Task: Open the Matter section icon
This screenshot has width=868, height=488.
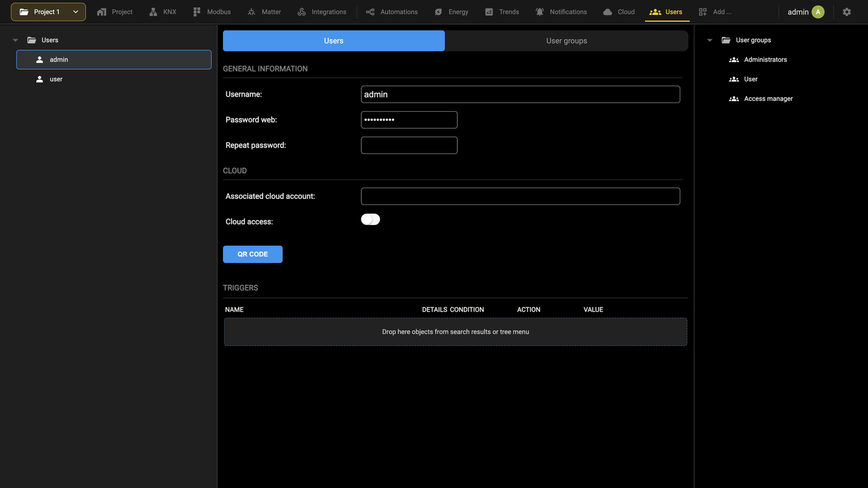Action: pos(251,12)
